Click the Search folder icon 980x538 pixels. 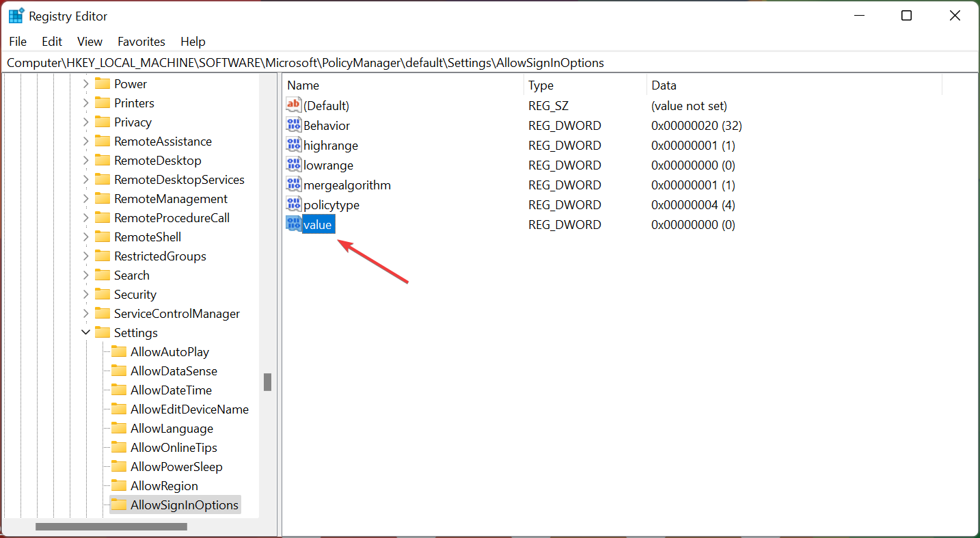(103, 275)
